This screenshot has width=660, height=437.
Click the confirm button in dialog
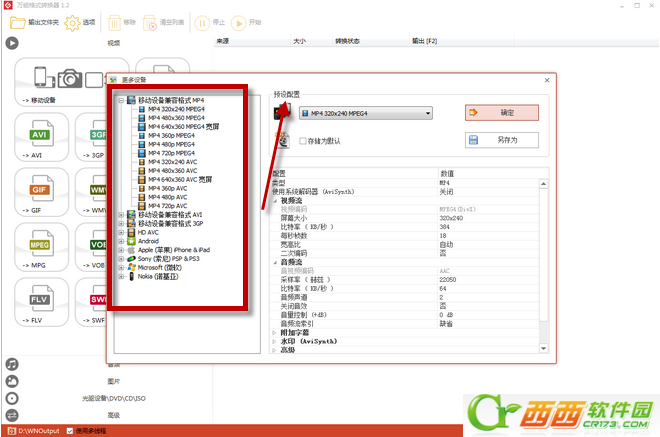(502, 113)
